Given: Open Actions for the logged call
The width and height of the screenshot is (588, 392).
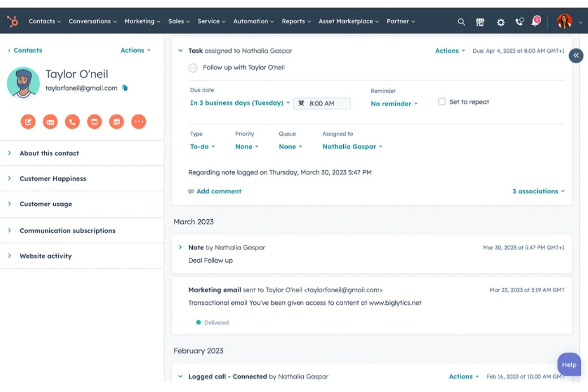Looking at the screenshot, I should coord(461,376).
